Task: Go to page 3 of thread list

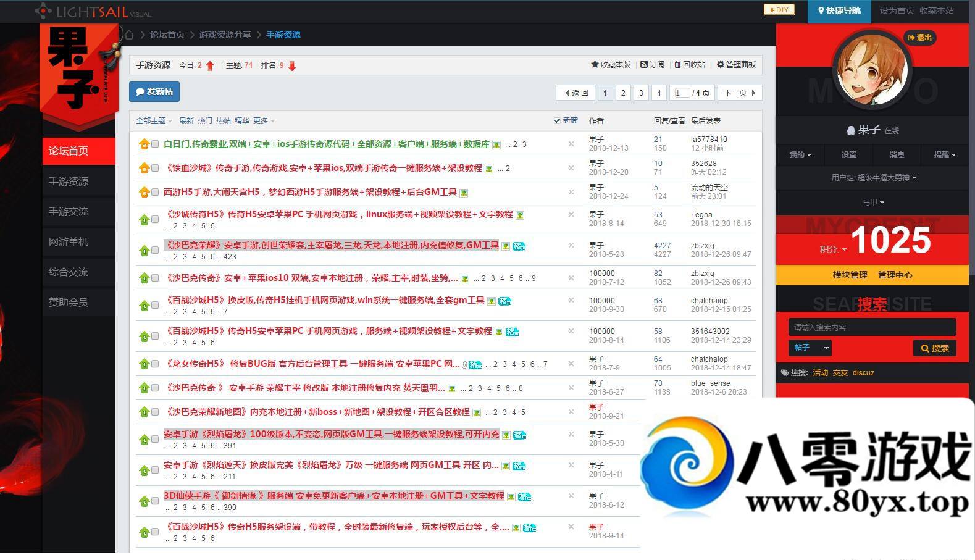Action: pyautogui.click(x=641, y=93)
